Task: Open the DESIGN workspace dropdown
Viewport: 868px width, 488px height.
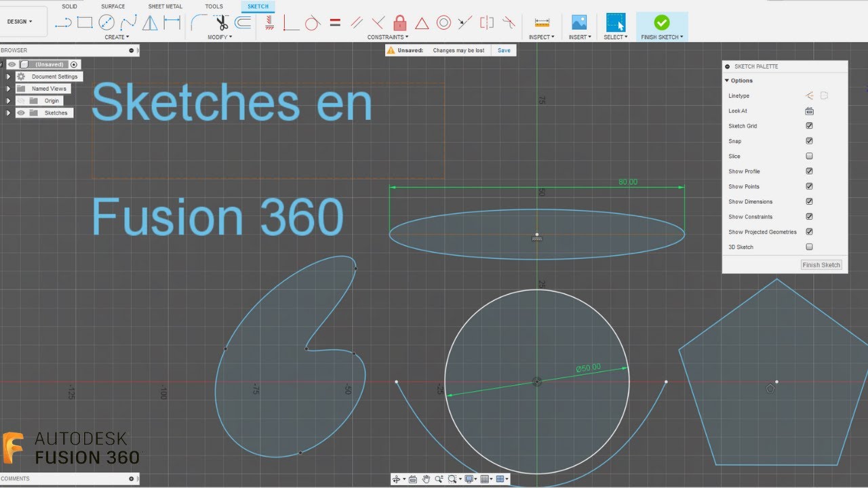Action: tap(20, 22)
